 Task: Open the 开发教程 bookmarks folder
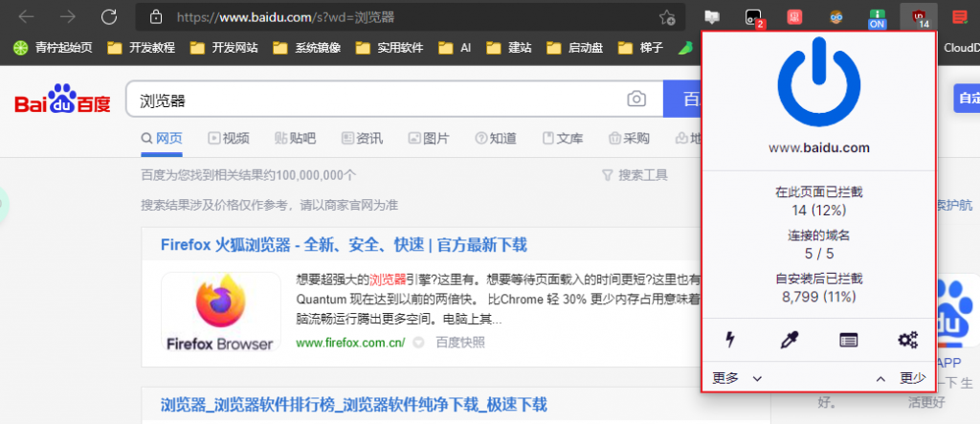[142, 47]
